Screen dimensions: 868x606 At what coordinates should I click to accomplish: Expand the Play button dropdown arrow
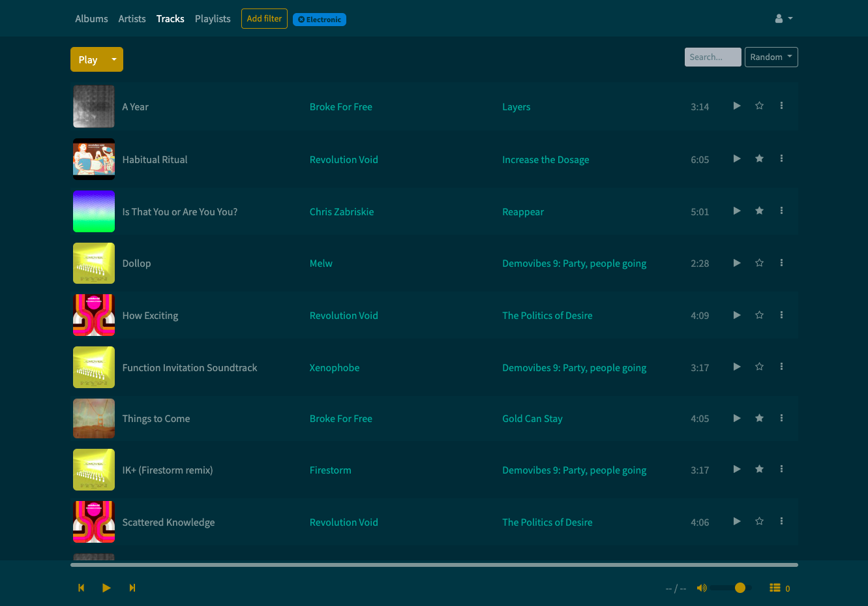[114, 59]
